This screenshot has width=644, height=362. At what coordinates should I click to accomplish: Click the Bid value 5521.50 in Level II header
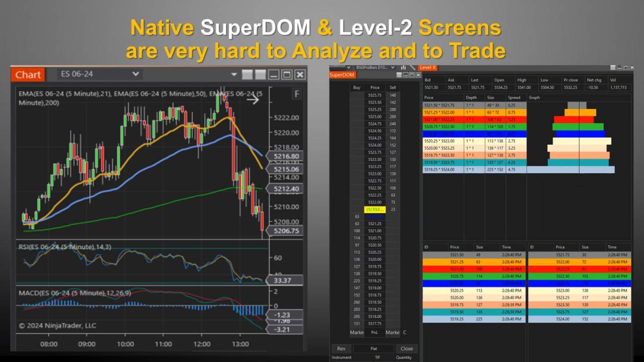coord(431,87)
